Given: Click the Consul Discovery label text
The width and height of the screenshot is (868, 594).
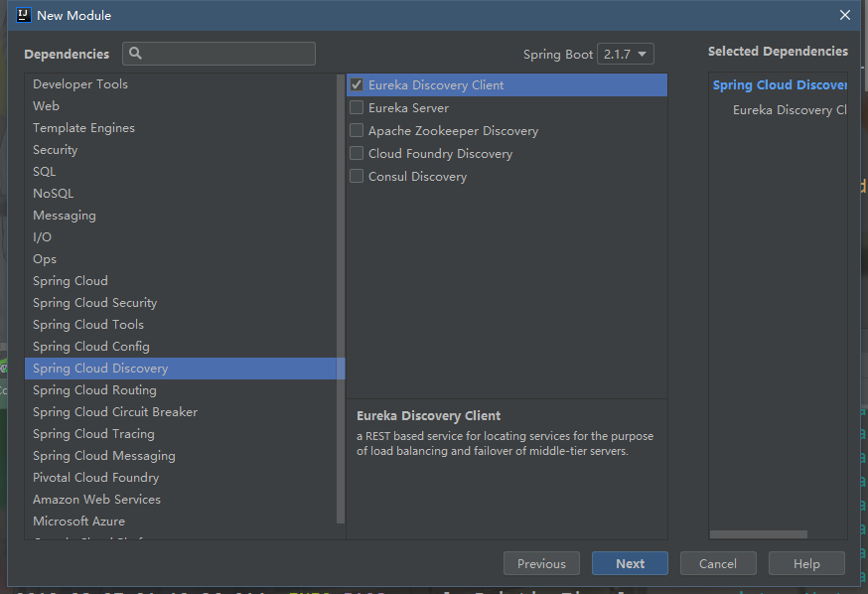Looking at the screenshot, I should [x=417, y=177].
